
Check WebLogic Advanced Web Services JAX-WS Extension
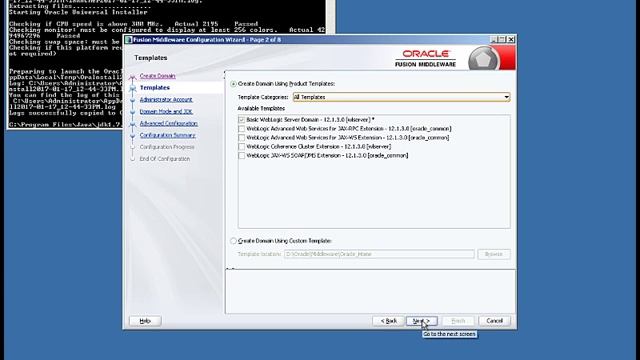242,138
